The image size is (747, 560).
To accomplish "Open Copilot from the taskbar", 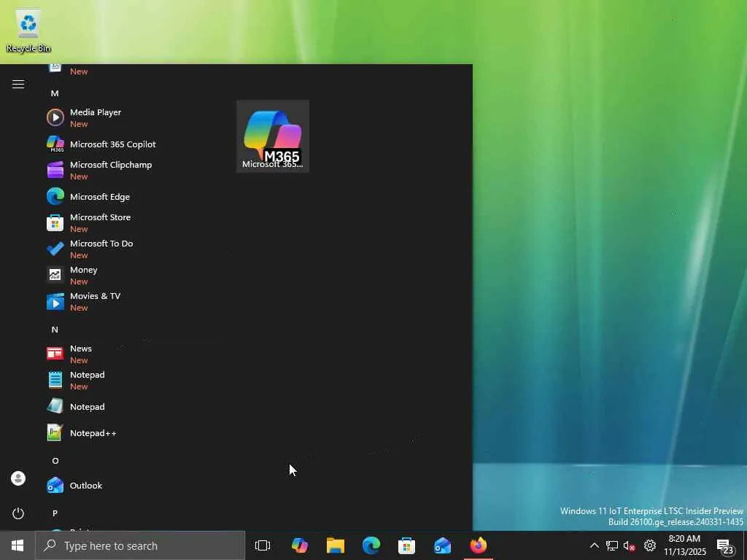I will (x=300, y=545).
